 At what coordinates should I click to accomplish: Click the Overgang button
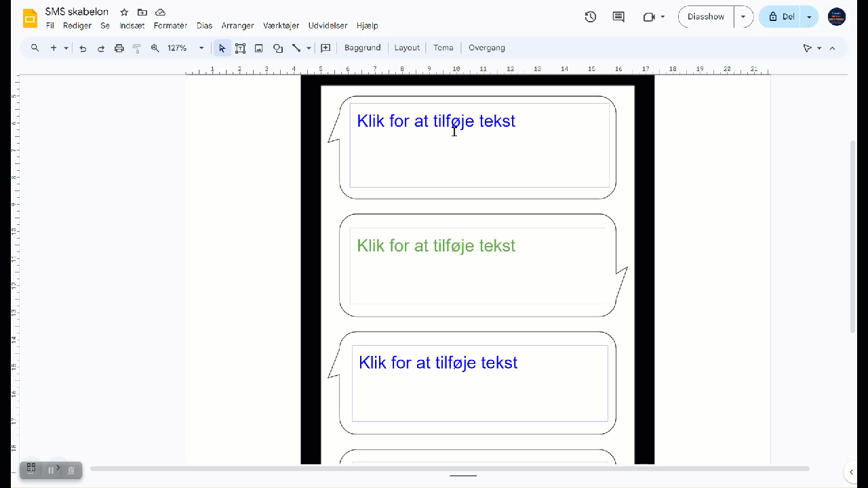(486, 48)
